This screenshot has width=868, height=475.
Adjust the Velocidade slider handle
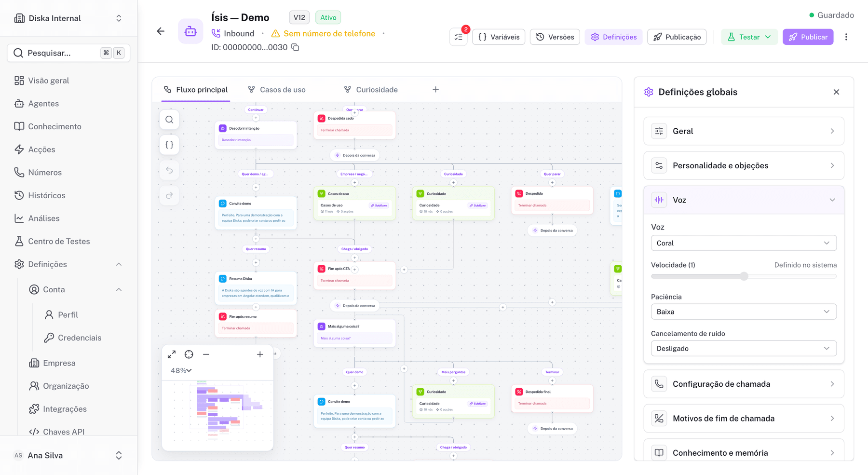coord(744,276)
